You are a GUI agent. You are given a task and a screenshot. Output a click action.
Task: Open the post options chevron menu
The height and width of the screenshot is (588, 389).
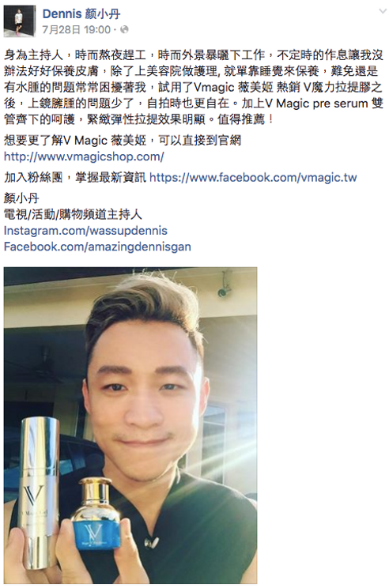[382, 11]
